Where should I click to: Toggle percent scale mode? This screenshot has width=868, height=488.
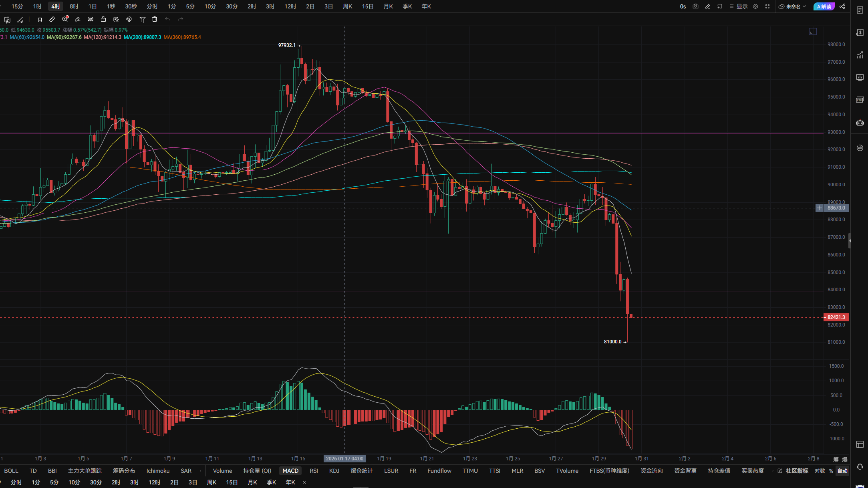pyautogui.click(x=831, y=471)
